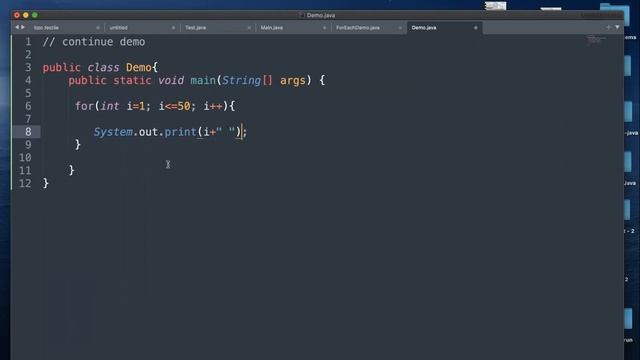Click the 'static' keyword on line 4
640x360 pixels.
(132, 80)
